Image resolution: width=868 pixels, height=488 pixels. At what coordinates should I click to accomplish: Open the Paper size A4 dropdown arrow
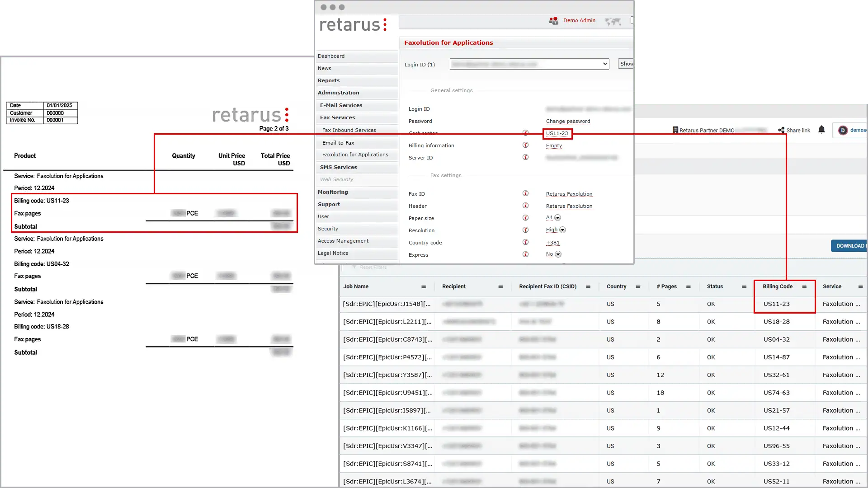coord(557,218)
